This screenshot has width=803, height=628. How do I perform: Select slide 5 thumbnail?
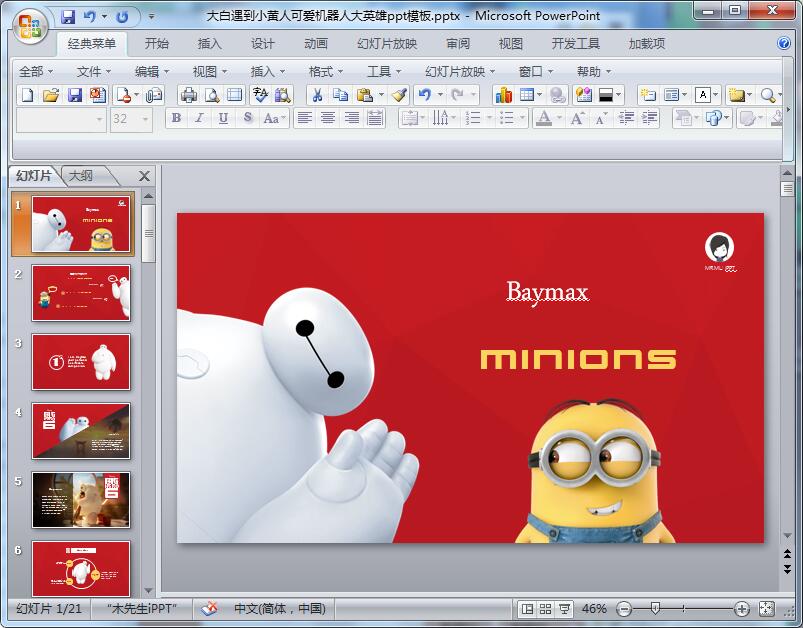[81, 500]
